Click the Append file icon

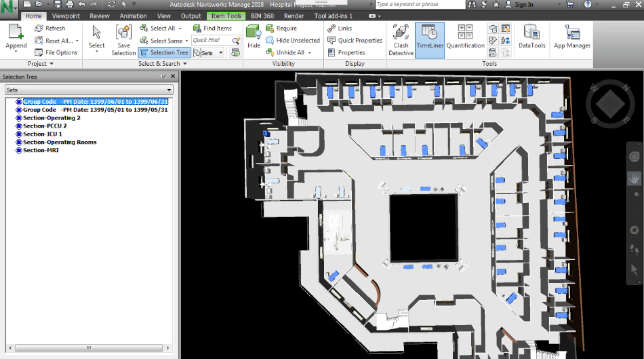16,39
